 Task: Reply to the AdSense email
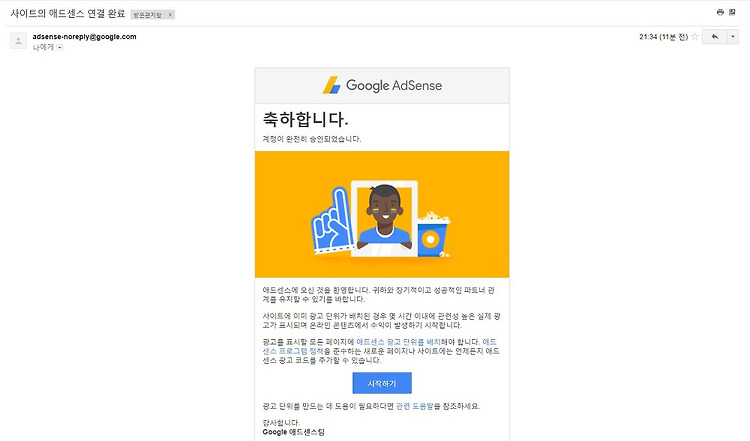pyautogui.click(x=715, y=37)
